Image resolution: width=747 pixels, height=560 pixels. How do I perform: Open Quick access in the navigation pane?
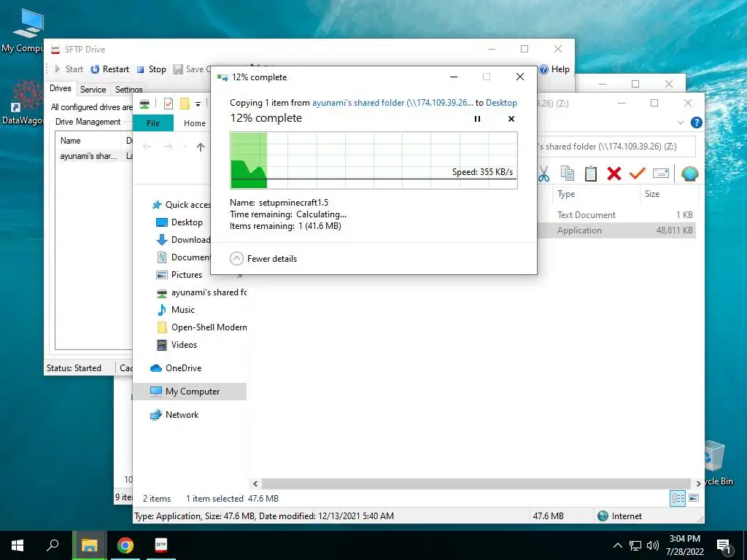(181, 205)
